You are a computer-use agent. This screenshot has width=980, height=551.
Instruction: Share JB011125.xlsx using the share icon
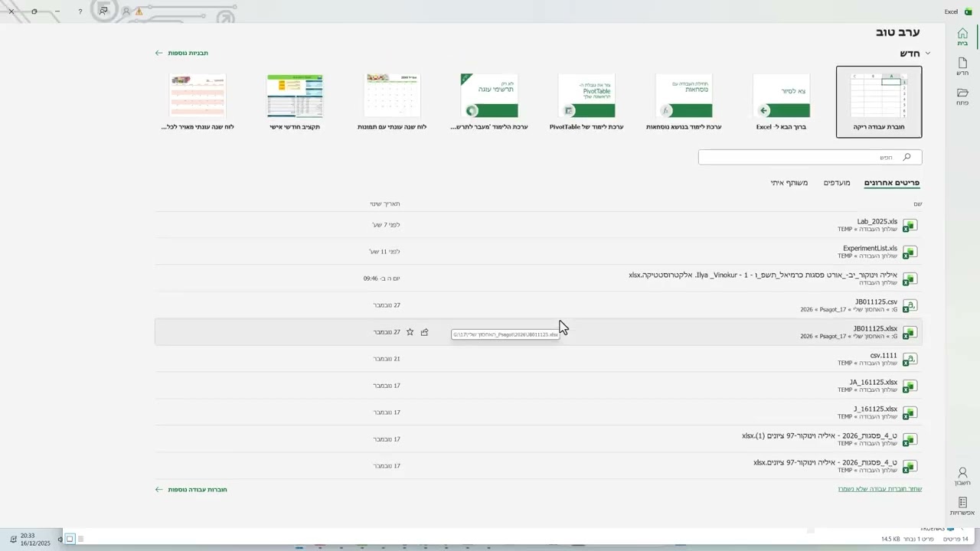point(425,332)
